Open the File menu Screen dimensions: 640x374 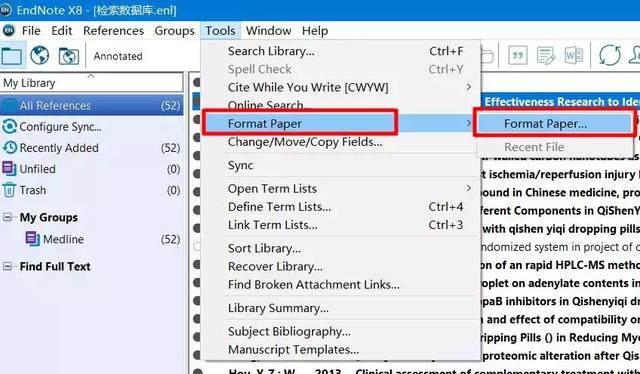click(x=31, y=31)
